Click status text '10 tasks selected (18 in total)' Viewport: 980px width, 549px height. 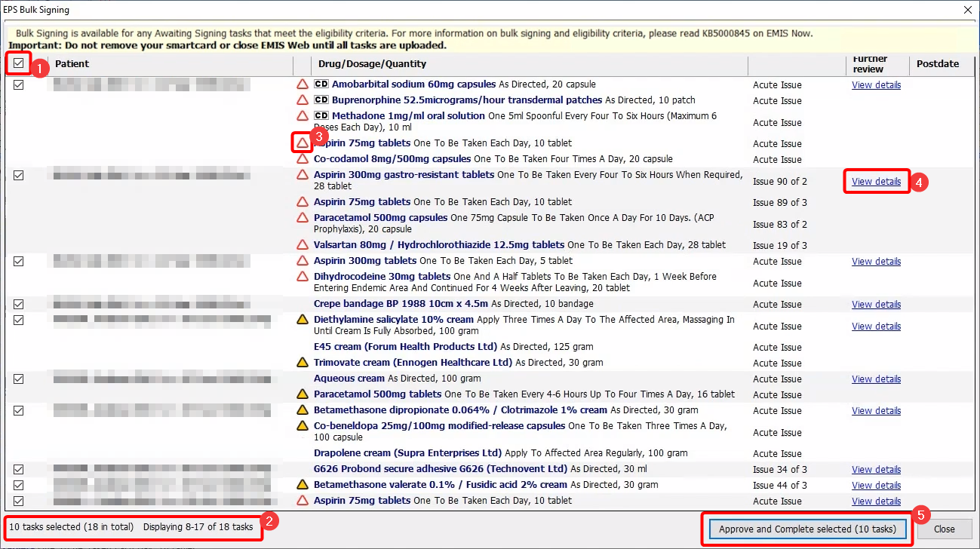(71, 527)
